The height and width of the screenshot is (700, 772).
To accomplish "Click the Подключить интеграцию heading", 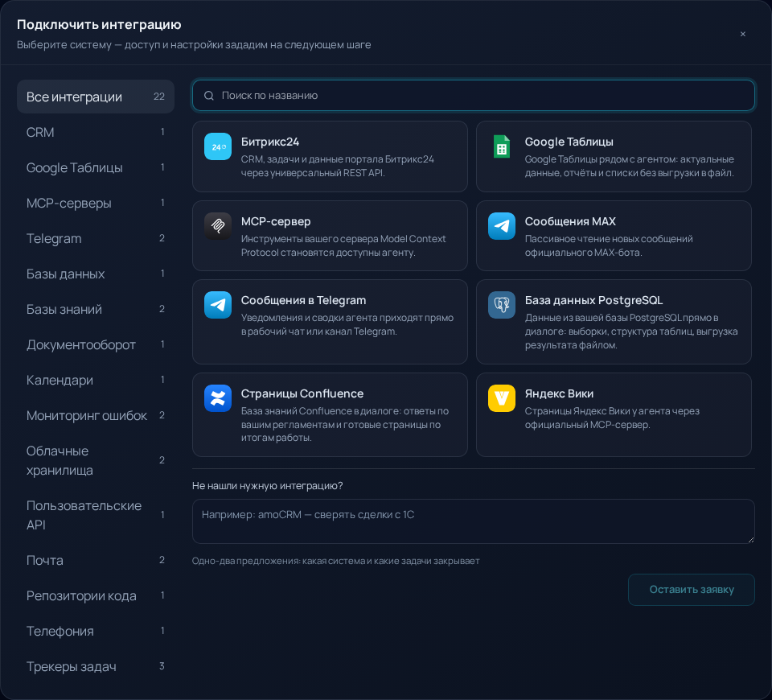I will [99, 24].
